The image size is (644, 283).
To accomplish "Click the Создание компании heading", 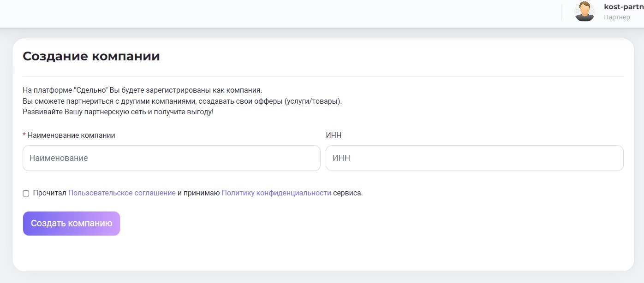I will (x=91, y=56).
